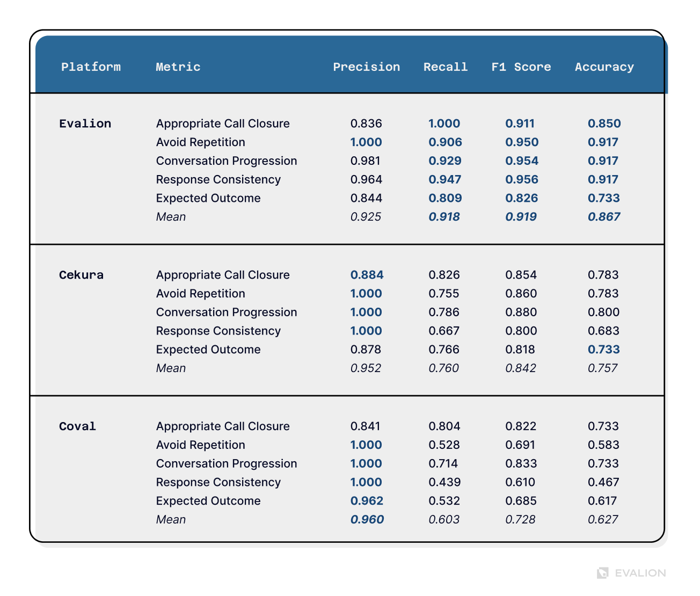Screen dimensions: 700x596
Task: Select the Precision column header
Action: 366,67
